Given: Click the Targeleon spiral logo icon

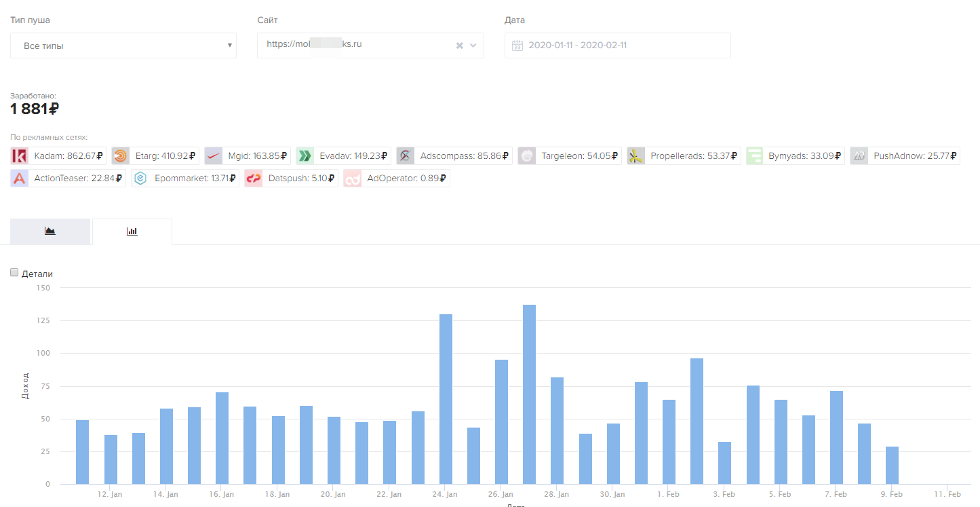Looking at the screenshot, I should click(526, 156).
